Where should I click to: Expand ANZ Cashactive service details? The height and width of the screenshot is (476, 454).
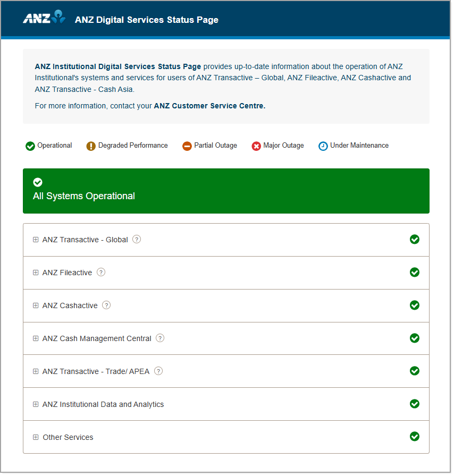(36, 305)
